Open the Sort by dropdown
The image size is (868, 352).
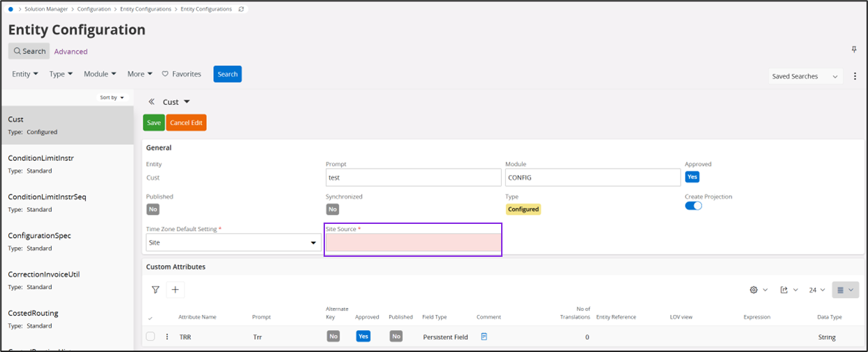pos(112,97)
